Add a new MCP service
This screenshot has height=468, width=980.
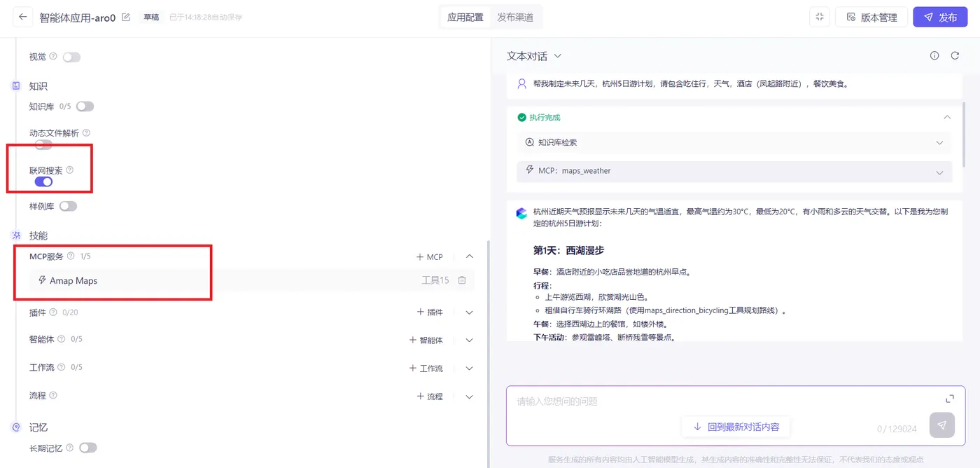pos(430,257)
